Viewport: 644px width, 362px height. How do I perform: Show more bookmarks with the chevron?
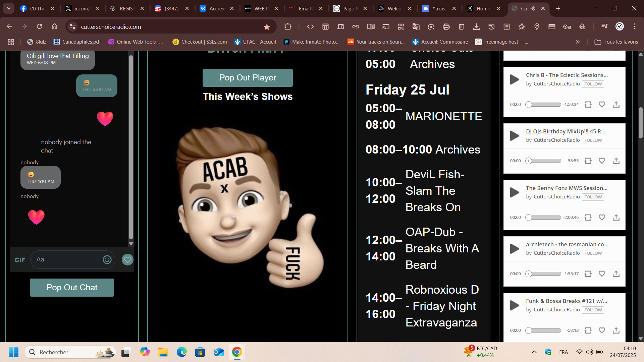coord(578,42)
